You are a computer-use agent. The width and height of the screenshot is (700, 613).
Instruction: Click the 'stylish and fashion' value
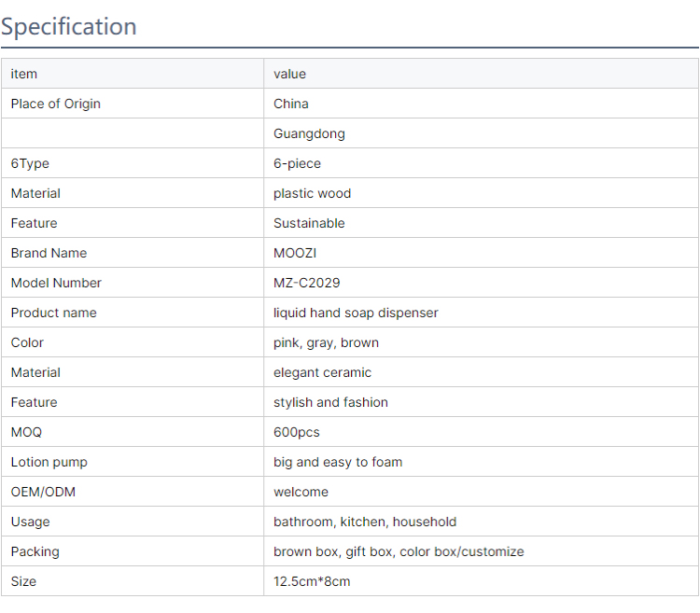(330, 402)
